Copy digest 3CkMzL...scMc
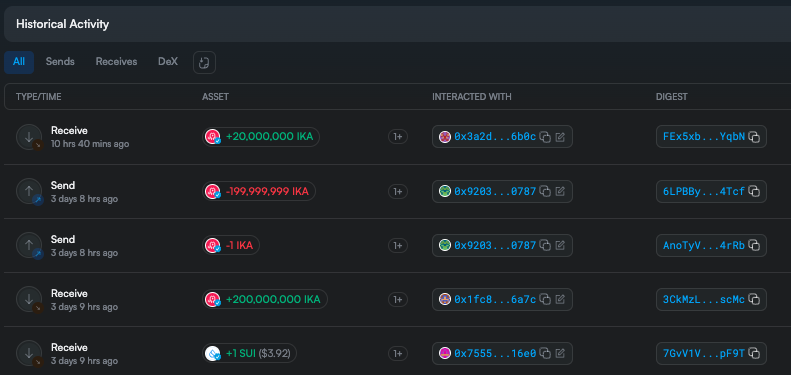This screenshot has width=791, height=375. (x=754, y=299)
